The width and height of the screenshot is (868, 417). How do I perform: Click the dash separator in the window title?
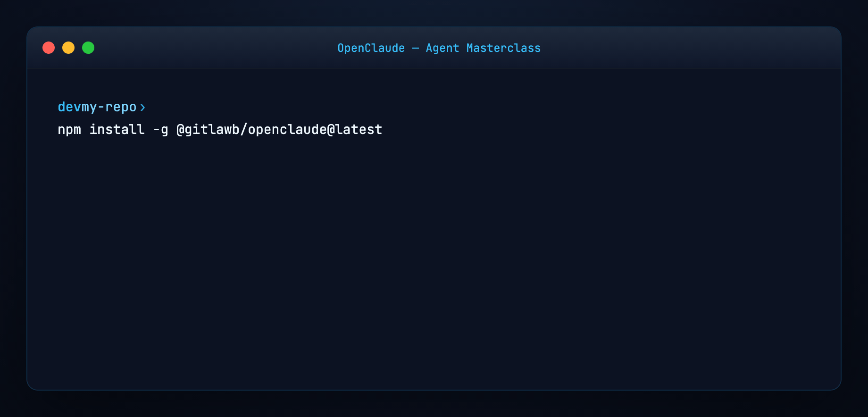click(415, 48)
